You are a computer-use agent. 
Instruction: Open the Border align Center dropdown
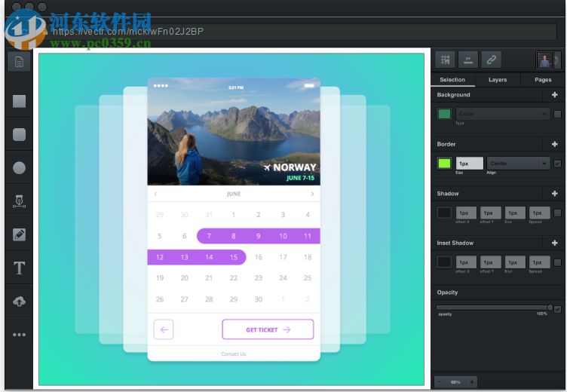[518, 164]
